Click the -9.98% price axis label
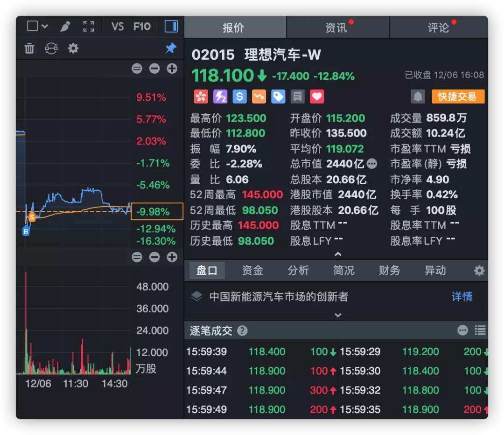504x435 pixels. (157, 212)
